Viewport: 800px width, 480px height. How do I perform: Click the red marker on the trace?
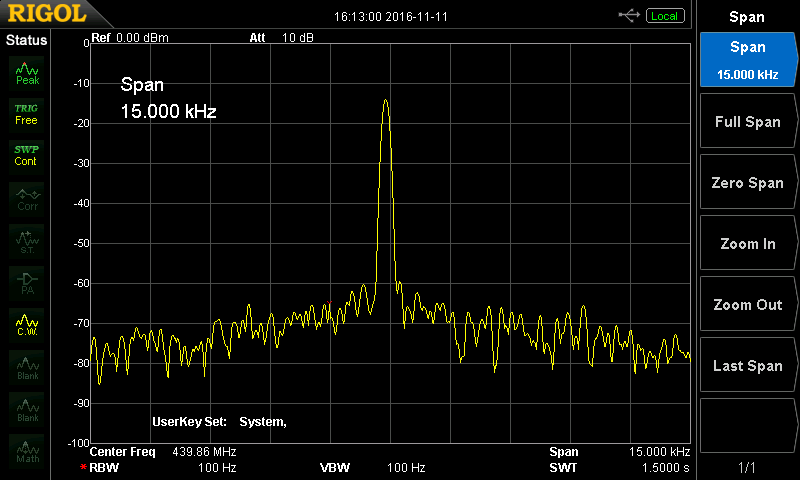[x=328, y=301]
